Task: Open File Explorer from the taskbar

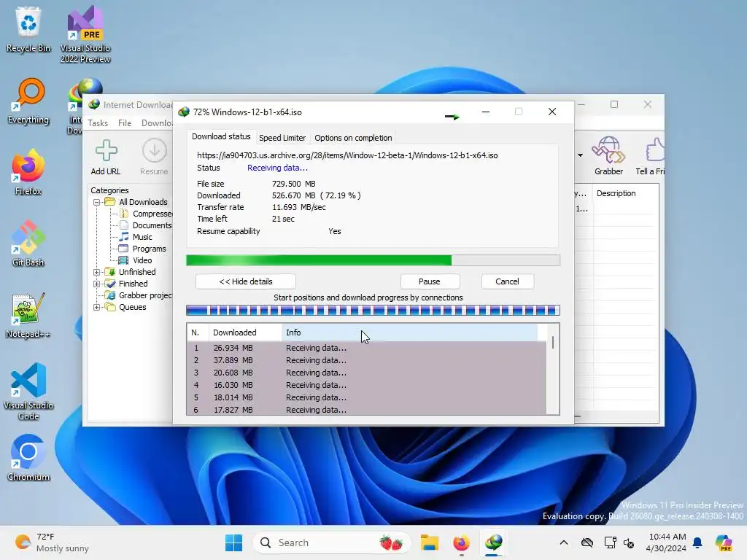Action: point(429,542)
